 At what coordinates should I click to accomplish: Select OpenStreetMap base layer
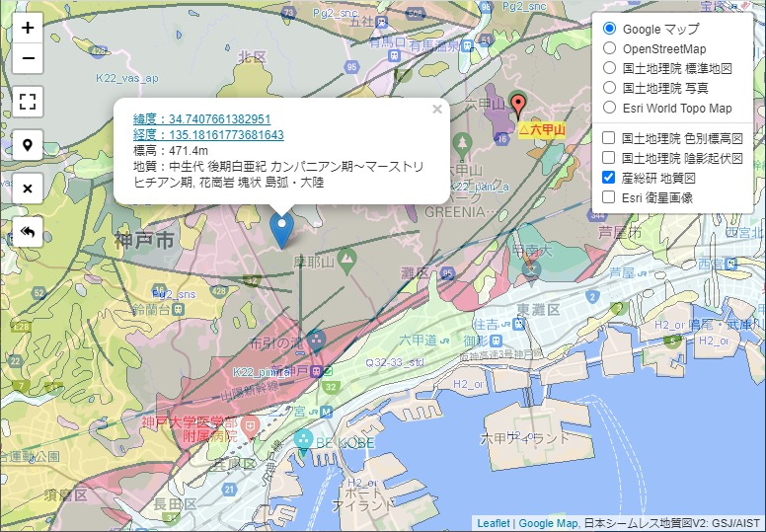609,48
